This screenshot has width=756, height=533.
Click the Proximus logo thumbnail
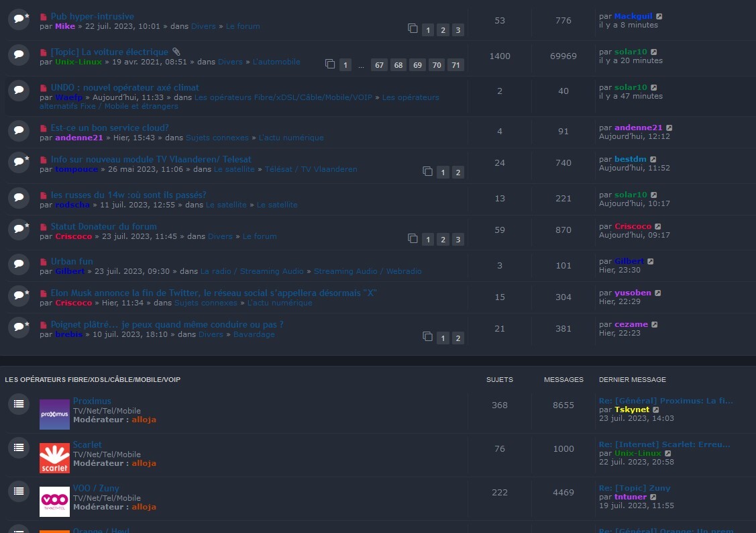pyautogui.click(x=54, y=414)
